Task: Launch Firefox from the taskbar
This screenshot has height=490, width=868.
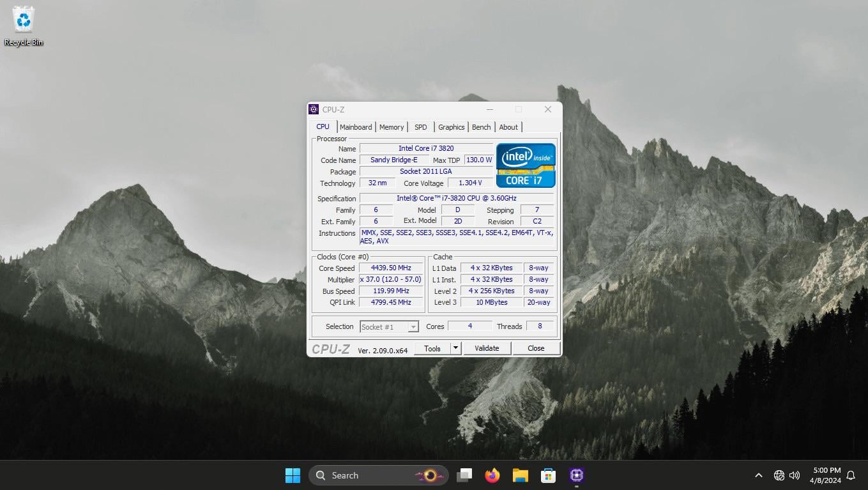Action: pos(492,475)
